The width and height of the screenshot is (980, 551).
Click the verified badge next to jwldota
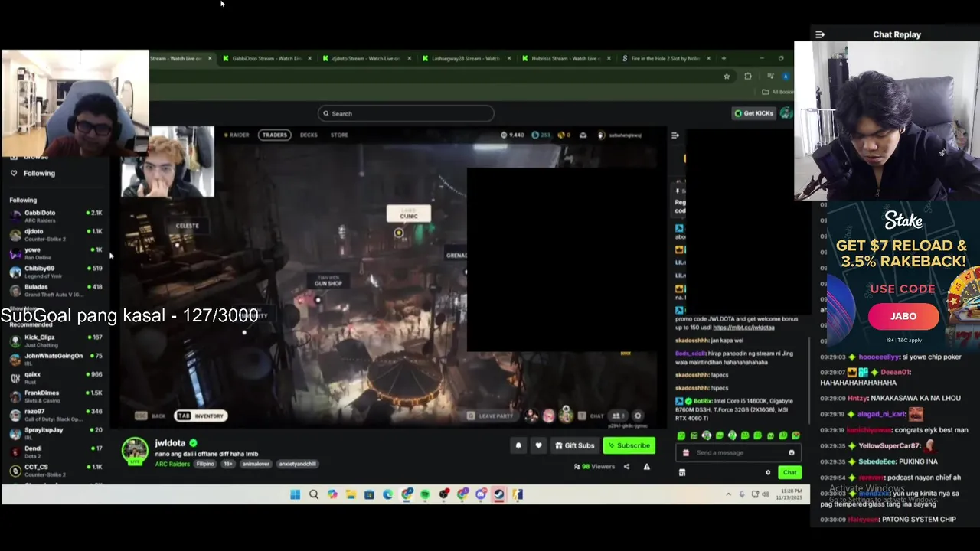click(x=193, y=443)
